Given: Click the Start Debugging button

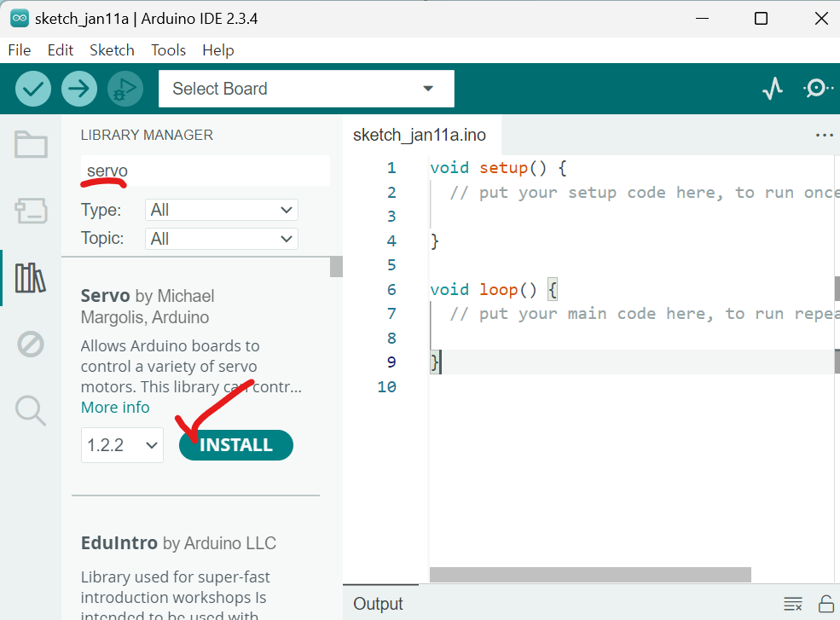Looking at the screenshot, I should [x=125, y=89].
